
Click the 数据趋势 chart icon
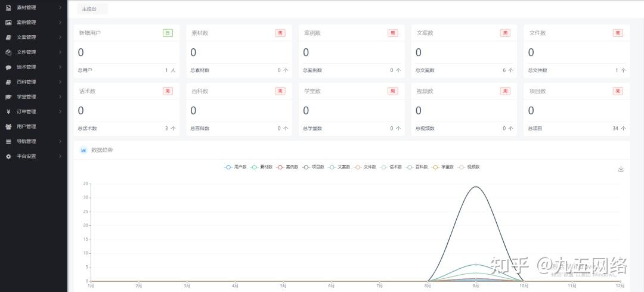(83, 150)
